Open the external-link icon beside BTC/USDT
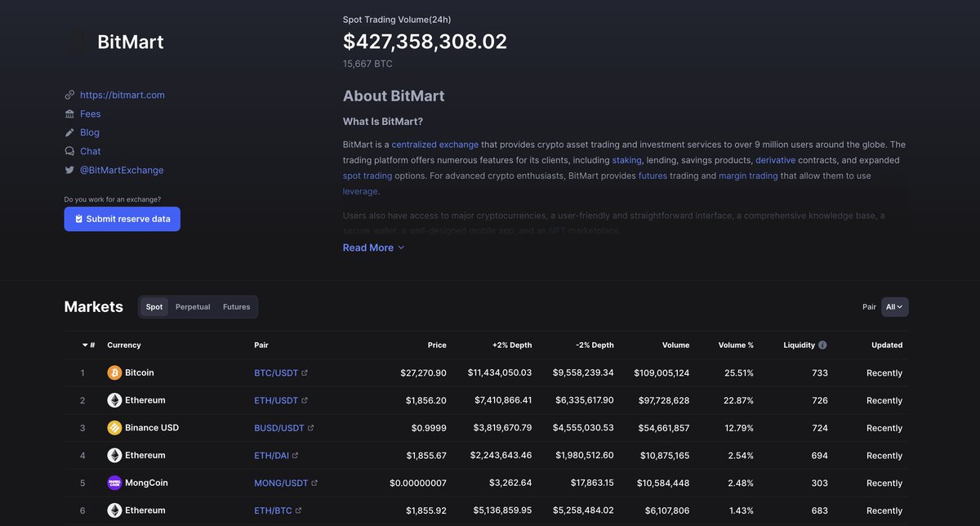Screen dimensions: 980x526 pyautogui.click(x=304, y=372)
